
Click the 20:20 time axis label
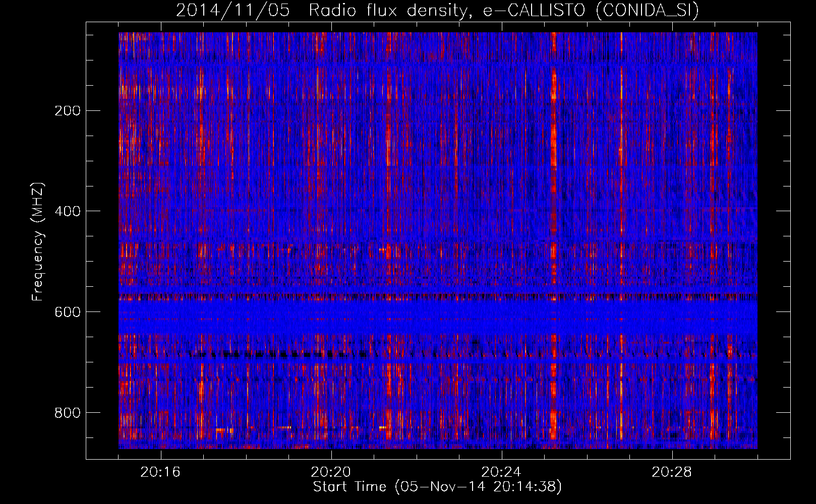331,472
